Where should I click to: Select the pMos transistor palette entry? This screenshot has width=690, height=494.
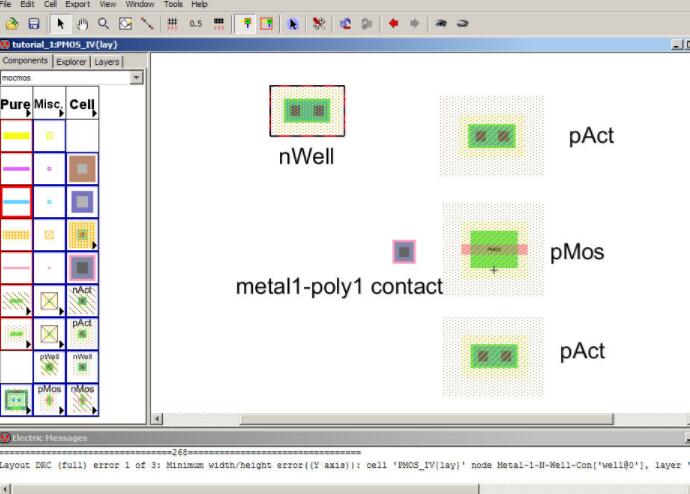point(49,397)
